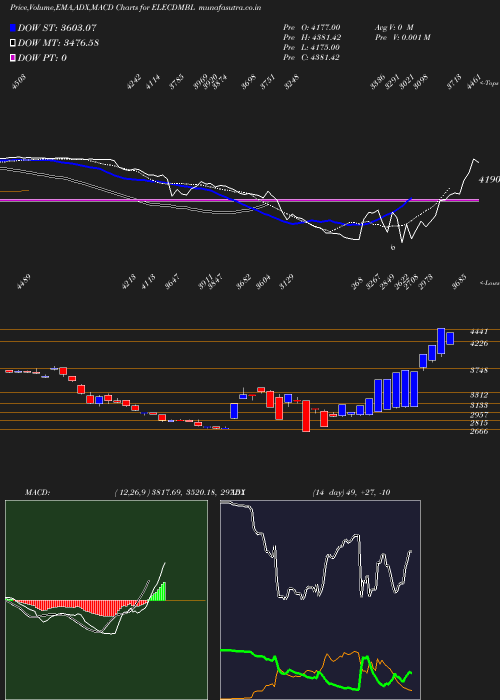500x700 pixels.
Task: Click the 4190 price label beside EMA chart
Action: (489, 180)
